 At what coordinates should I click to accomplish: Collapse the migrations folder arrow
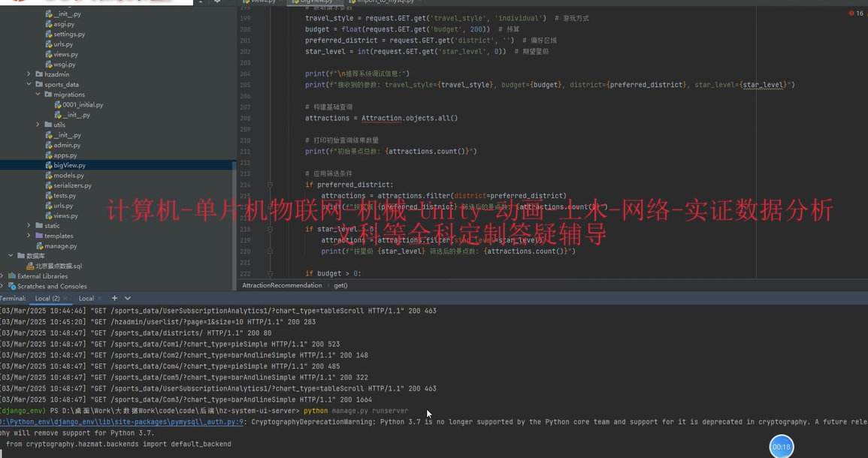coord(38,95)
